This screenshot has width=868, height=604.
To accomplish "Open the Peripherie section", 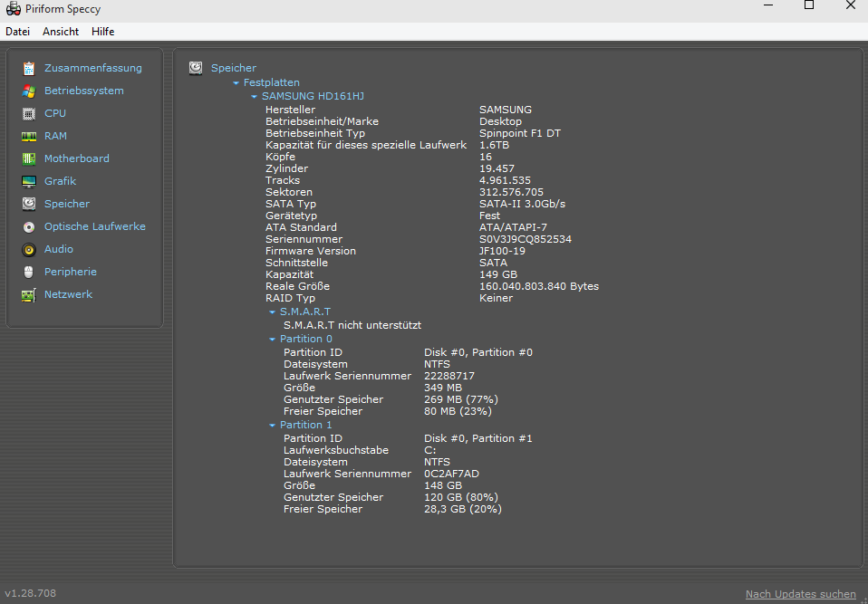I will click(71, 273).
